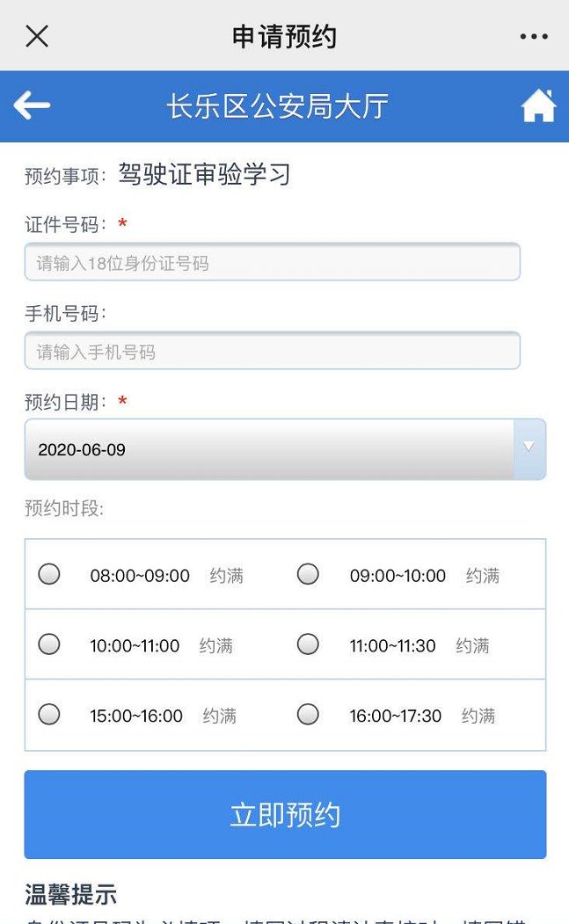
Task: Choose the 11:00~11:30 radio button
Action: pyautogui.click(x=308, y=644)
